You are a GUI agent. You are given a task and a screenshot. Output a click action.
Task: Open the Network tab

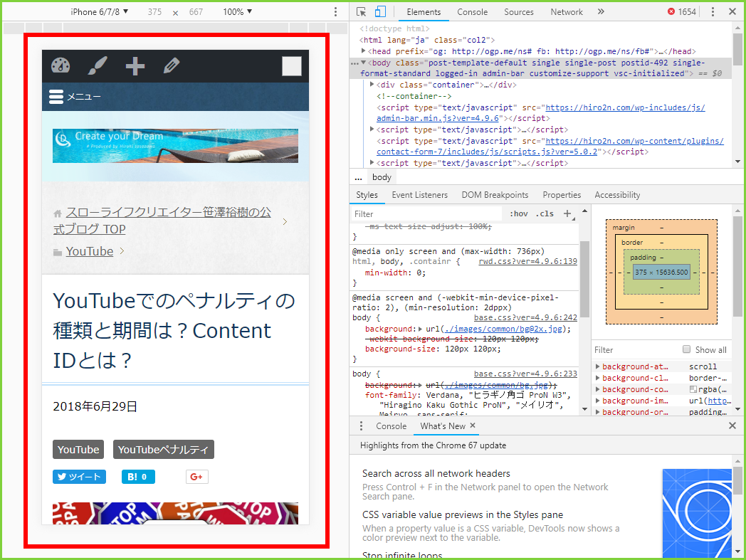(567, 12)
